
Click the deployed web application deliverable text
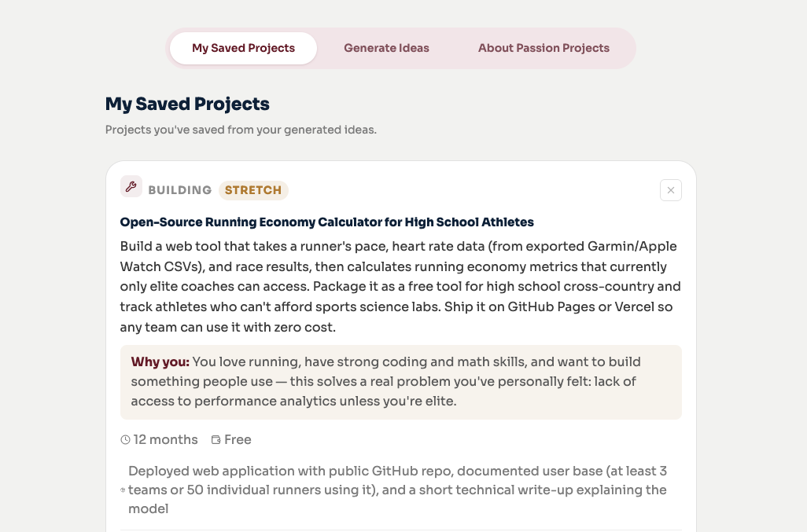pyautogui.click(x=397, y=490)
